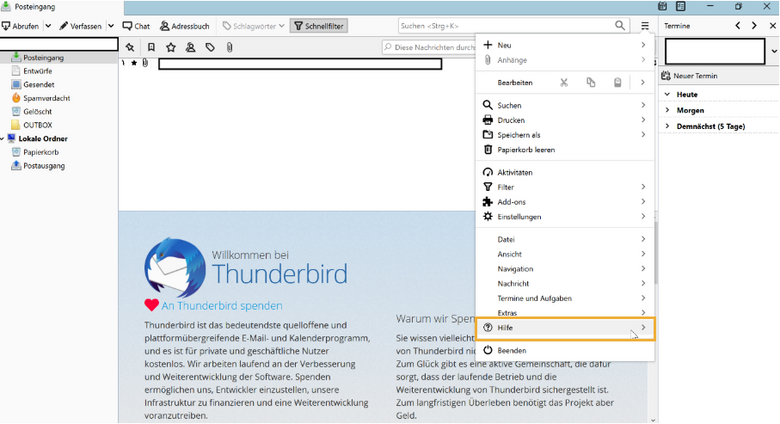780x424 pixels.
Task: Open the Add-ons submenu
Action: tap(565, 202)
